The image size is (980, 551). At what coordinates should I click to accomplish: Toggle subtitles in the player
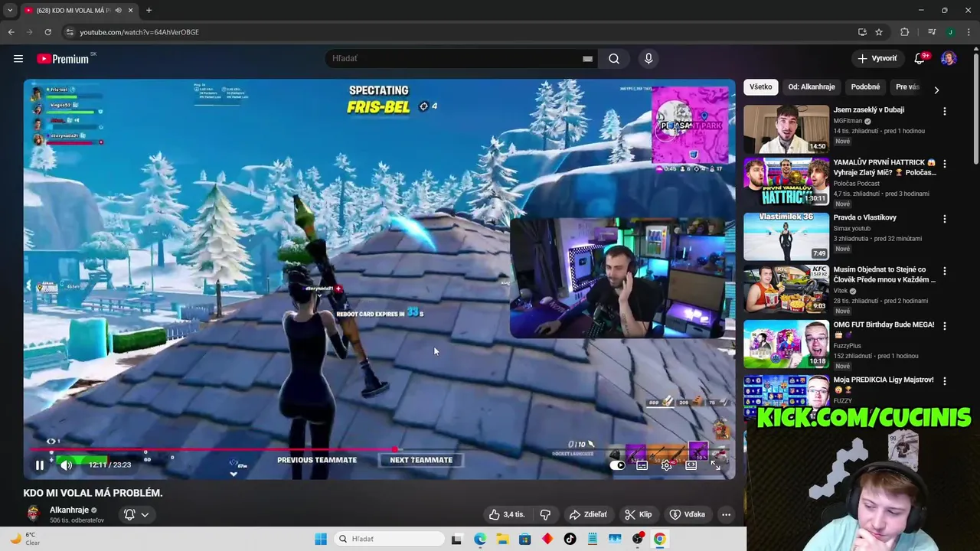642,465
